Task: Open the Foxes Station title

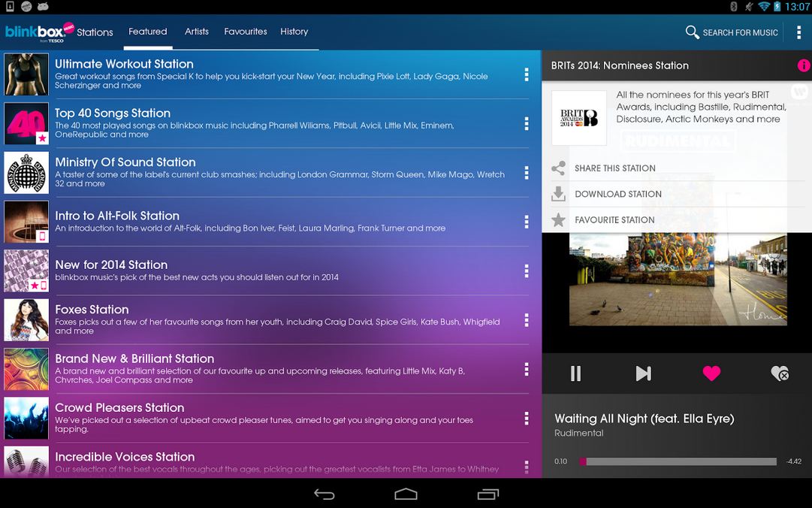Action: [92, 309]
